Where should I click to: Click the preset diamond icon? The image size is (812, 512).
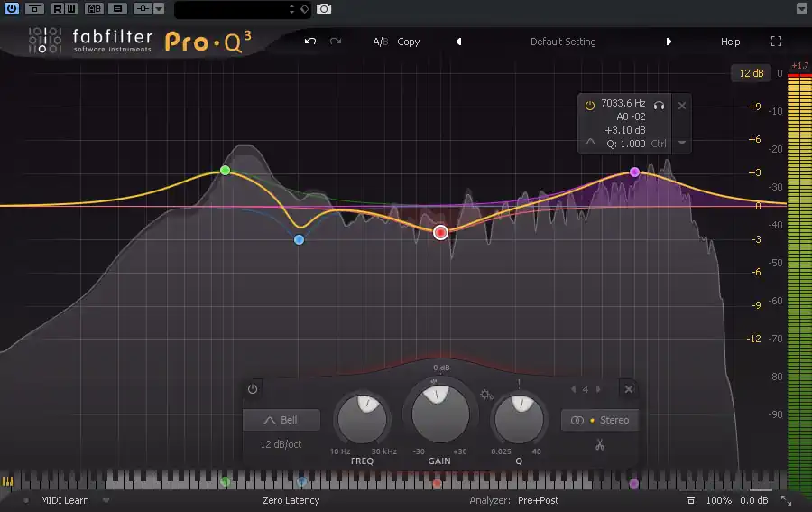(305, 9)
